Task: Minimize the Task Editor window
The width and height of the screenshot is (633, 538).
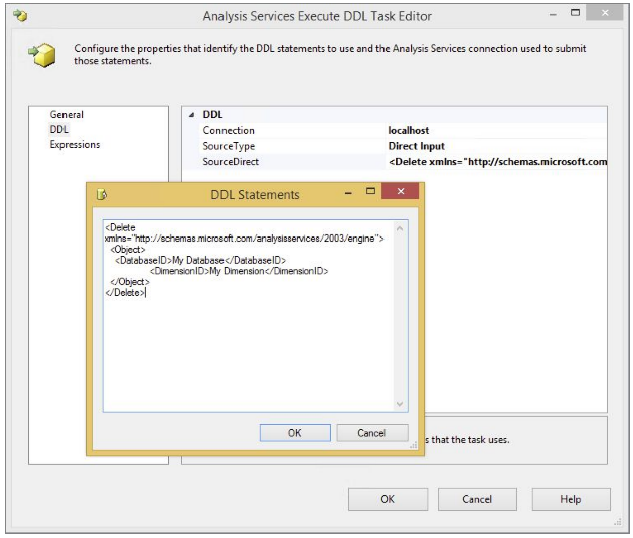Action: 551,14
